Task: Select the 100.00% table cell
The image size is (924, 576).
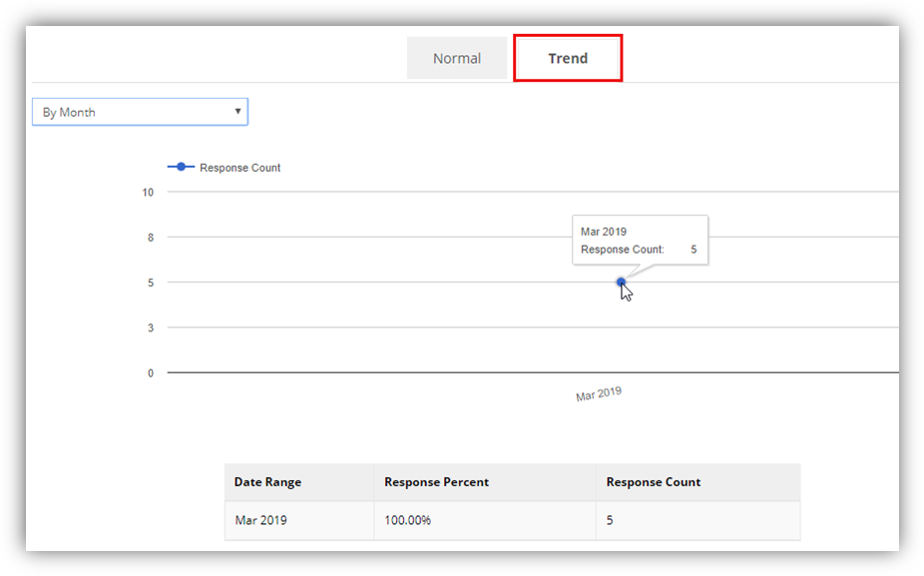Action: pos(408,520)
